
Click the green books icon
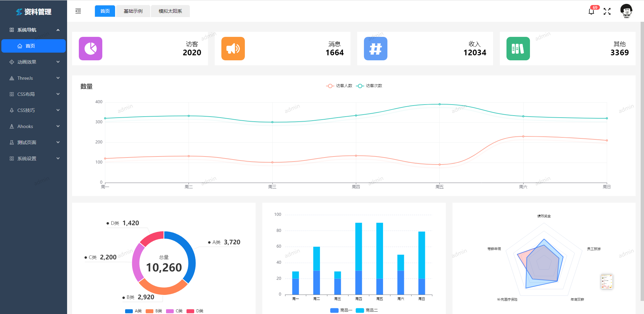tap(518, 49)
